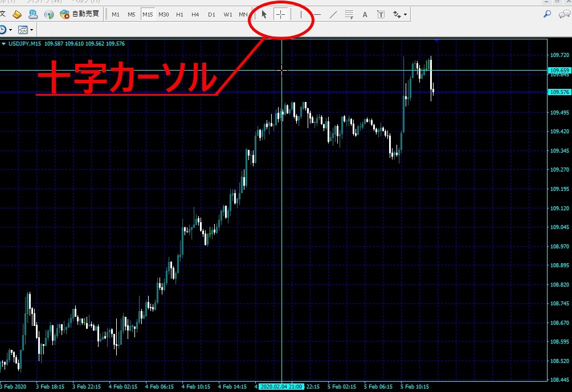The image size is (572, 392).
Task: Toggle auto trading 自動売買 button
Action: tap(80, 14)
